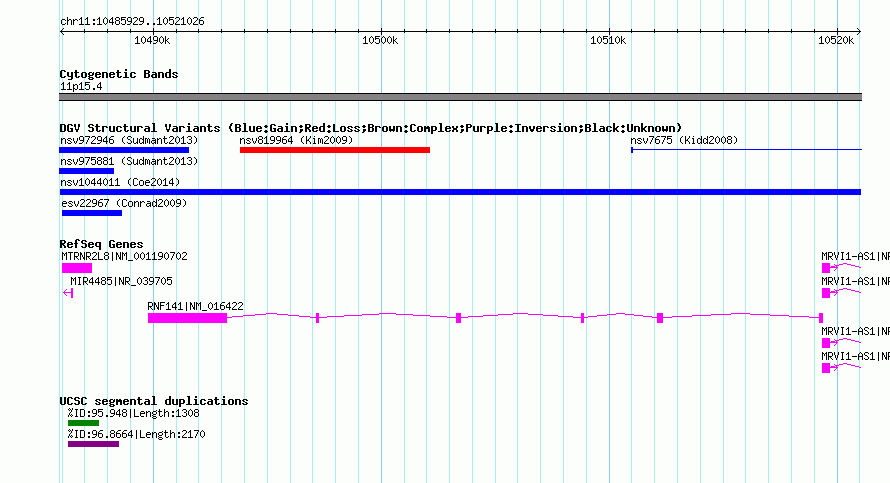
Task: Click the 10510k ruler label
Action: (608, 40)
